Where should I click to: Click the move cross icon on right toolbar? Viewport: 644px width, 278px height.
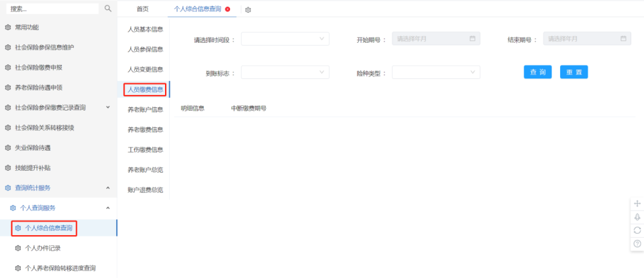[x=637, y=204]
